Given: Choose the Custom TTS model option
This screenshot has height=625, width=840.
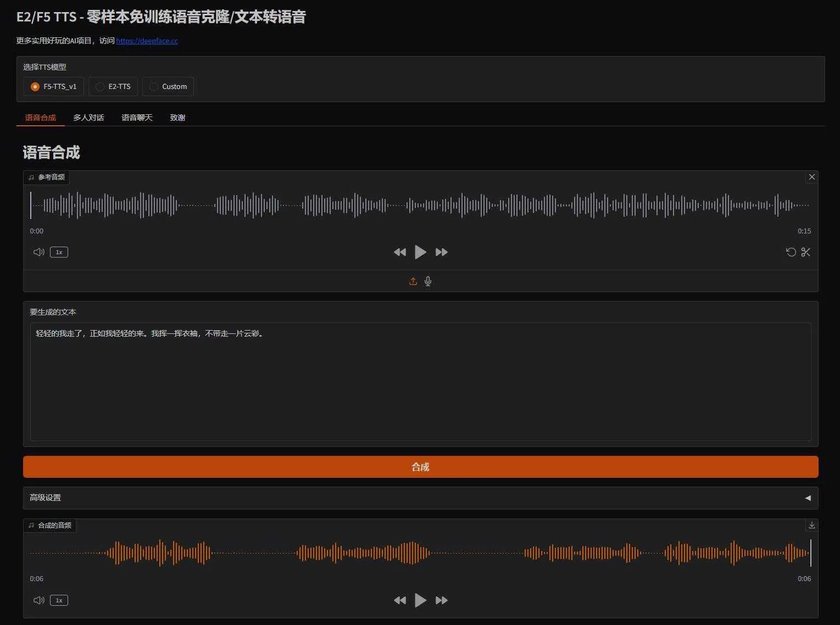Looking at the screenshot, I should click(x=154, y=87).
